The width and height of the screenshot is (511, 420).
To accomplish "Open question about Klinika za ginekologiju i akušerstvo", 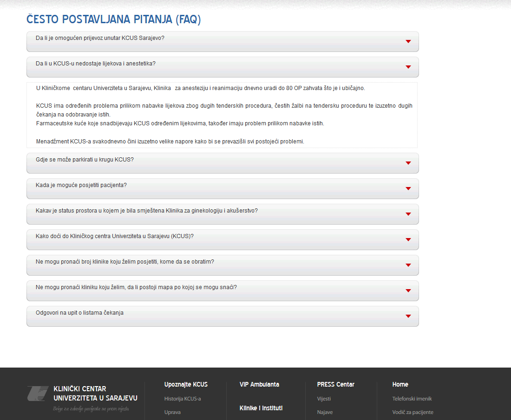I will tap(147, 211).
